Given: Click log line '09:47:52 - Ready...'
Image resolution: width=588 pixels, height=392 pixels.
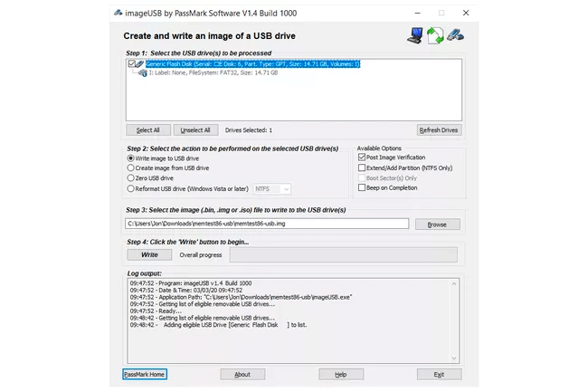Looking at the screenshot, I should (156, 311).
